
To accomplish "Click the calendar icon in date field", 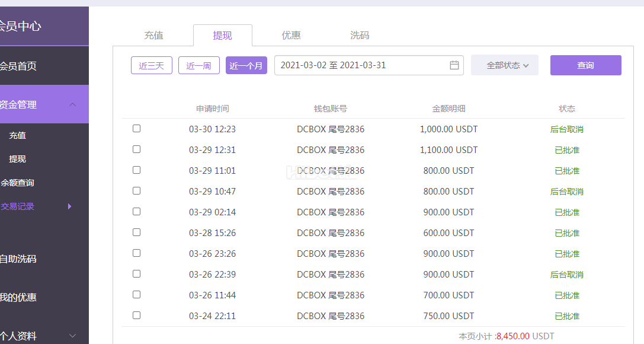I will pos(454,65).
